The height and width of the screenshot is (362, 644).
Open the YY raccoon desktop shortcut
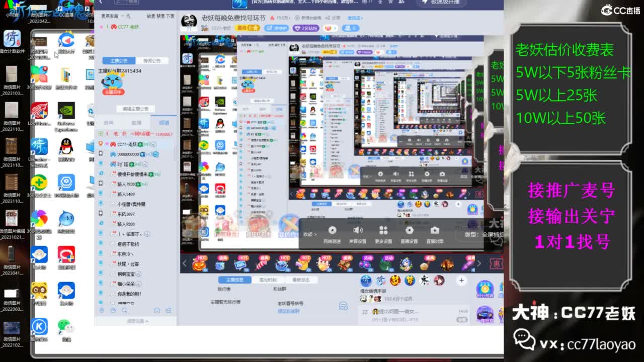tap(39, 293)
